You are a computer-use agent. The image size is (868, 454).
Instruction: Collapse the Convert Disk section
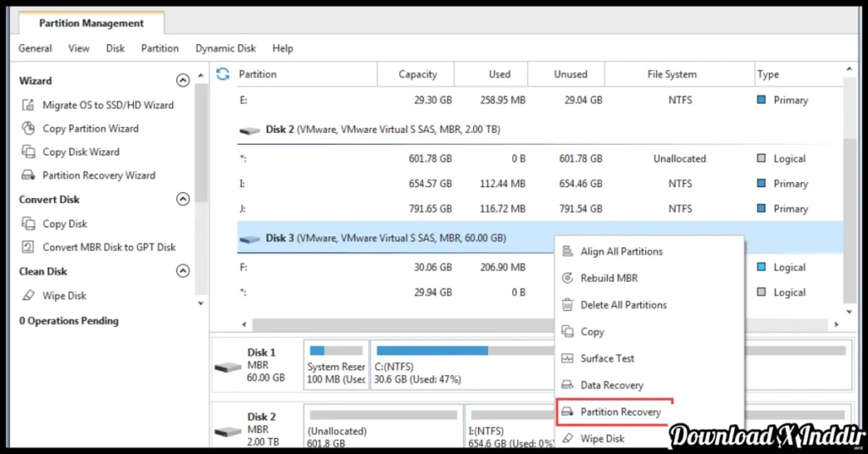(183, 199)
